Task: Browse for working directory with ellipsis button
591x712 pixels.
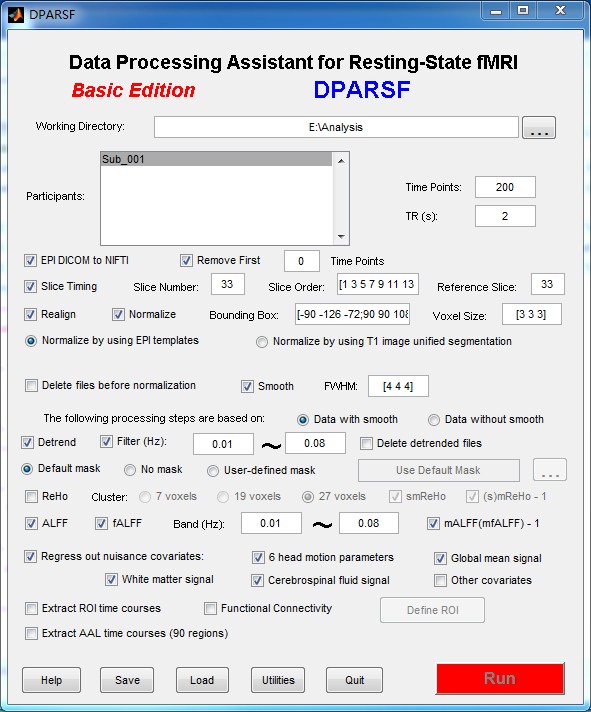Action: pos(539,128)
